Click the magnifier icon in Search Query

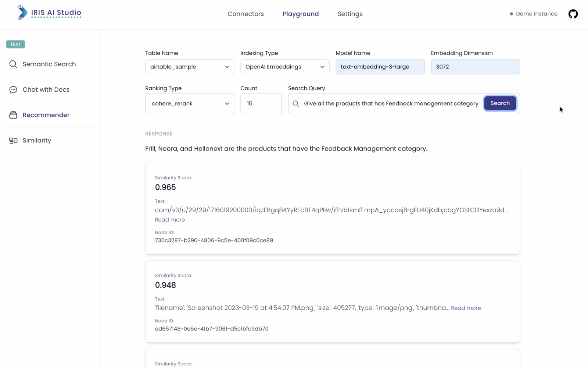[296, 104]
